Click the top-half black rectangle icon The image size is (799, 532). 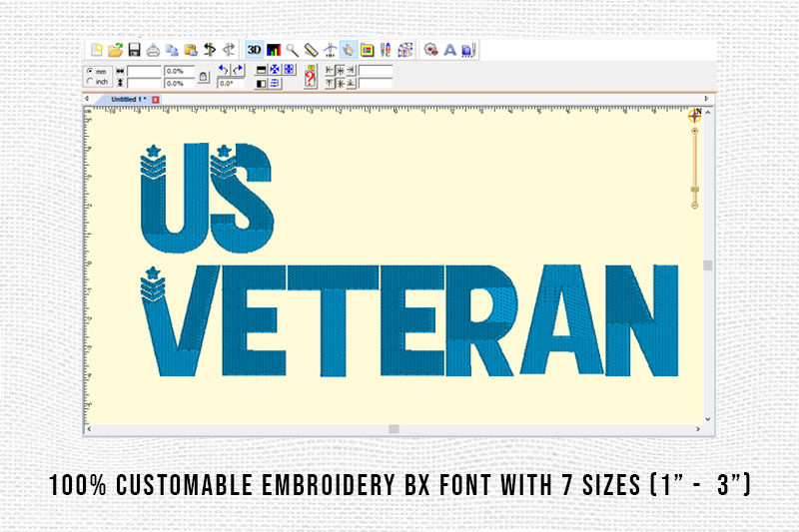[x=261, y=70]
